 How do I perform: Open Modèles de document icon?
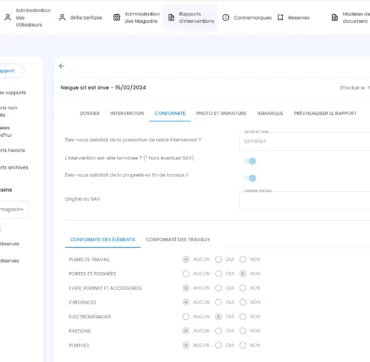point(335,18)
